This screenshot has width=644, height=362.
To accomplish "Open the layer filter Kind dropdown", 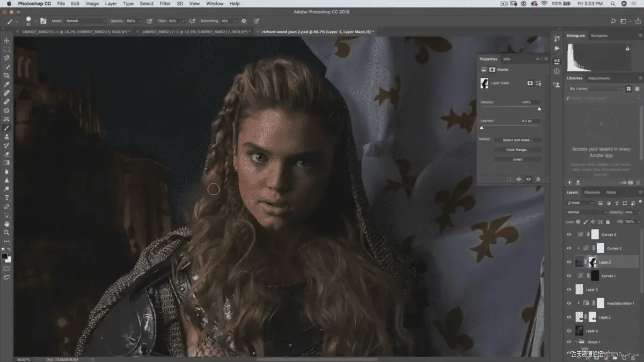I will click(581, 203).
